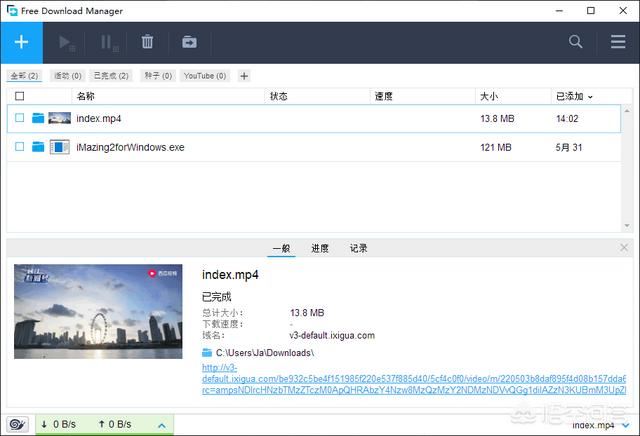Toggle snail mode icon in status bar
Image resolution: width=640 pixels, height=436 pixels.
18,425
